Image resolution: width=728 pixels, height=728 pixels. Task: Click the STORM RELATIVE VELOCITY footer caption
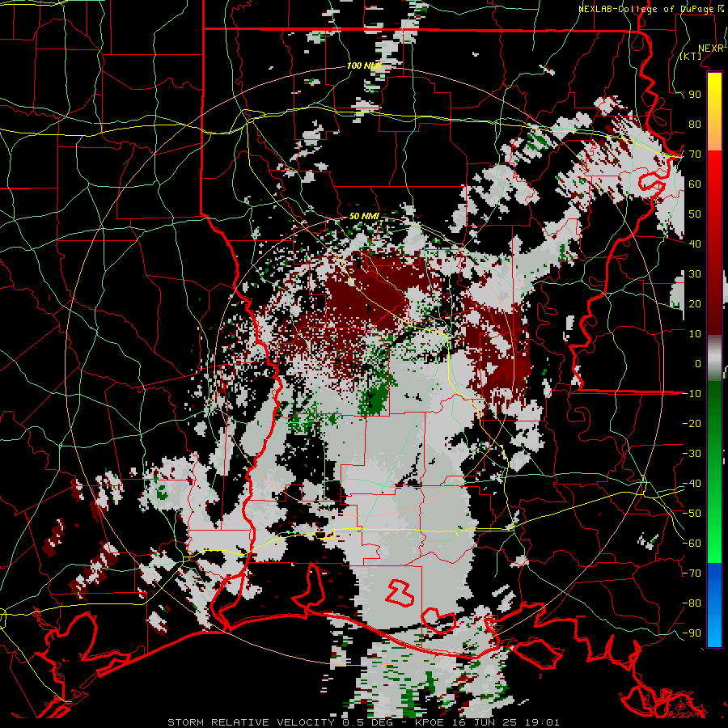point(363,722)
